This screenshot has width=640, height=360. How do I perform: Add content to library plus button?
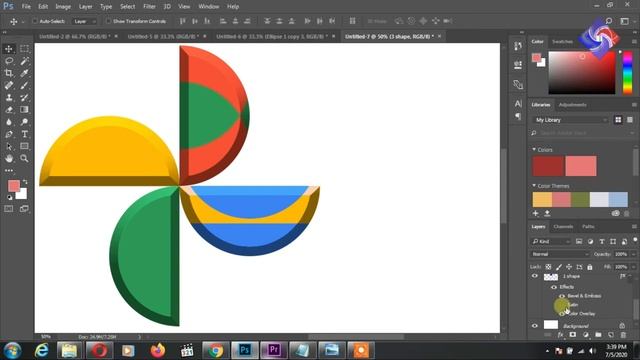[x=536, y=213]
